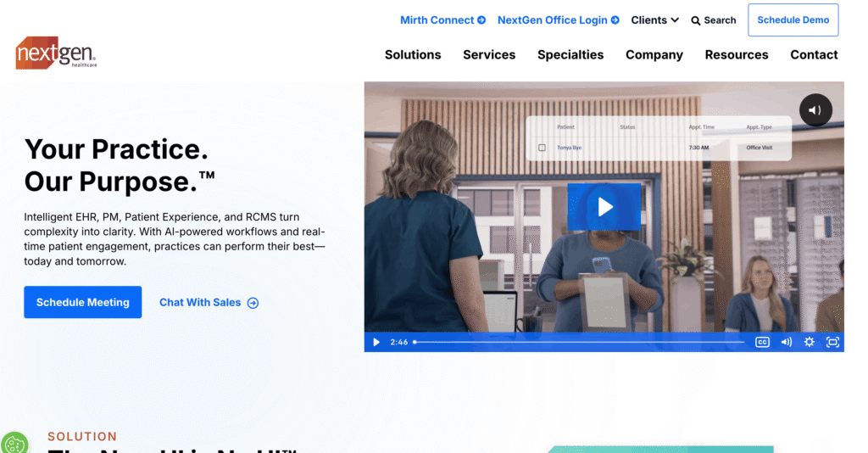Open NextGen Office Login link
The width and height of the screenshot is (868, 453).
tap(558, 20)
